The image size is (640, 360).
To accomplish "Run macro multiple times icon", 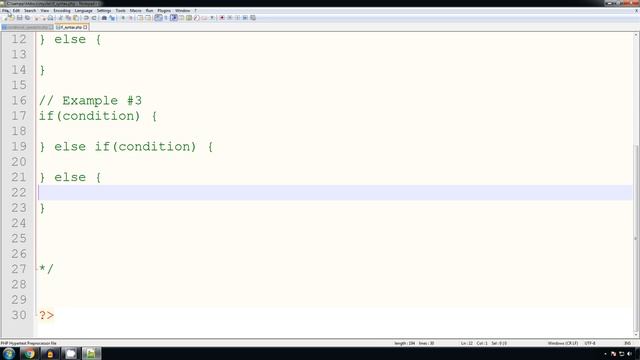I will pyautogui.click(x=245, y=18).
